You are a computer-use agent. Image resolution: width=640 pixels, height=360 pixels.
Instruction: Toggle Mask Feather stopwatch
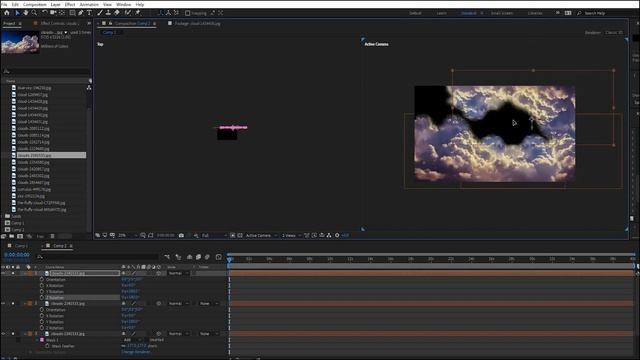coord(47,346)
